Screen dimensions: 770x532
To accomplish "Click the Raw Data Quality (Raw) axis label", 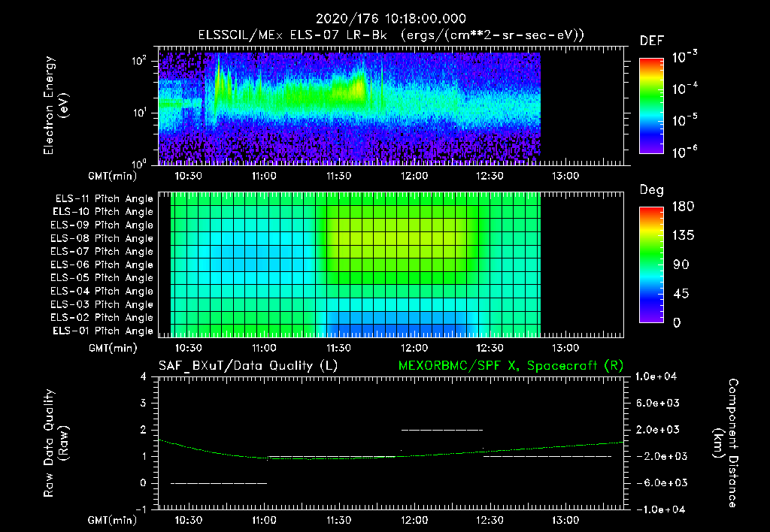I will point(56,443).
